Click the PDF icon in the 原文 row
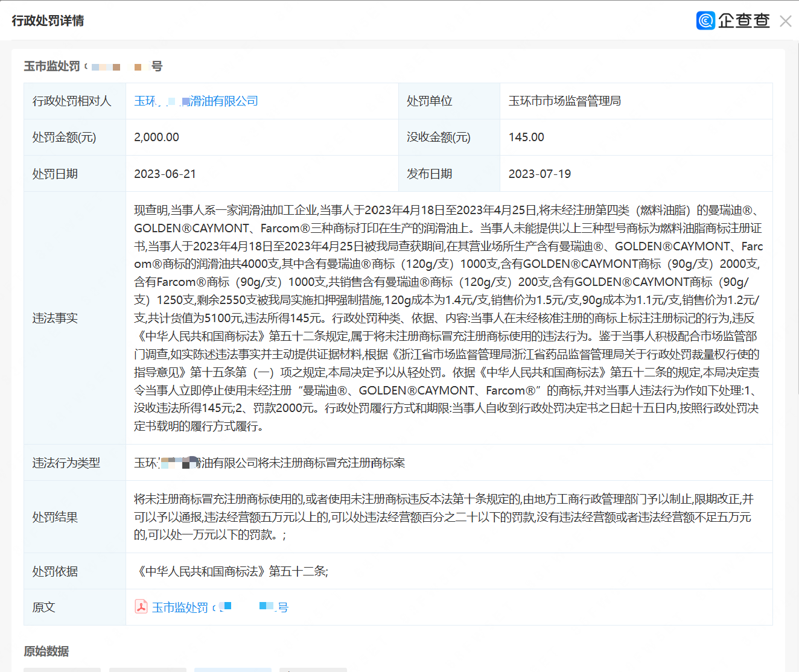The width and height of the screenshot is (799, 672). pos(141,607)
